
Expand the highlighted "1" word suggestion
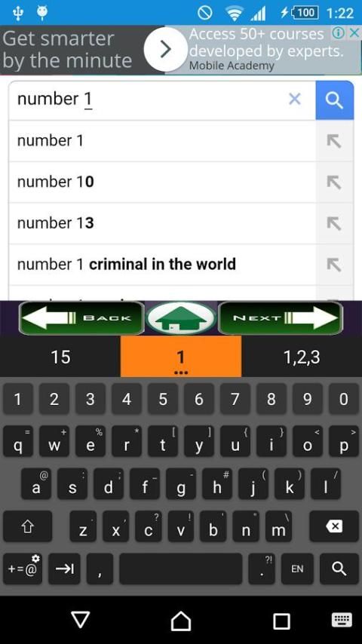pyautogui.click(x=181, y=357)
